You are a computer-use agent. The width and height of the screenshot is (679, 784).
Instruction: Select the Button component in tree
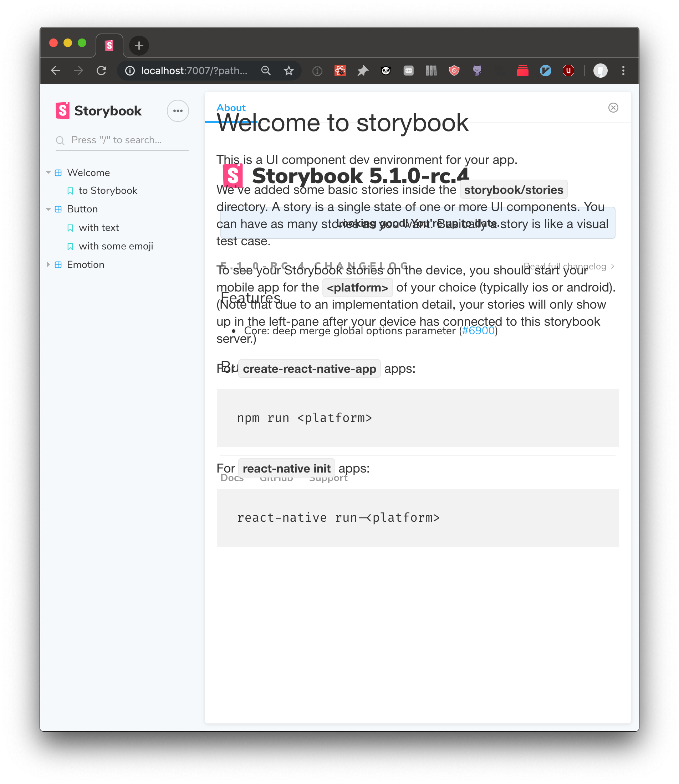(82, 209)
